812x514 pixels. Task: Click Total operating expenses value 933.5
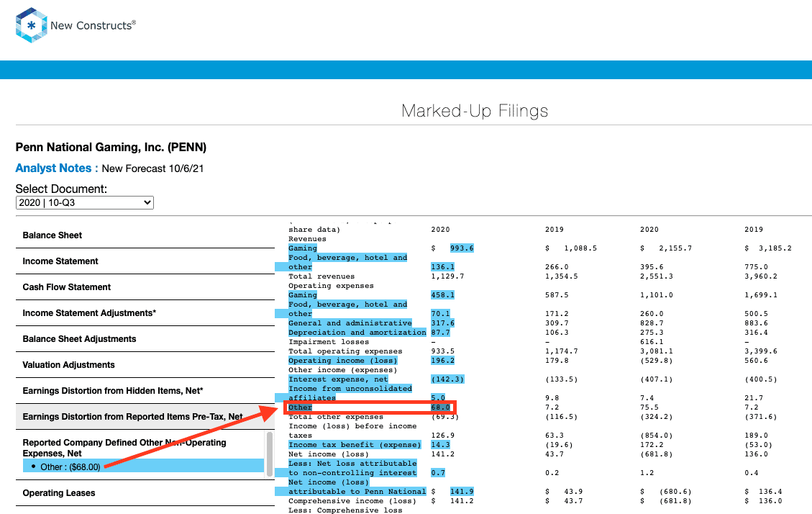pos(443,351)
